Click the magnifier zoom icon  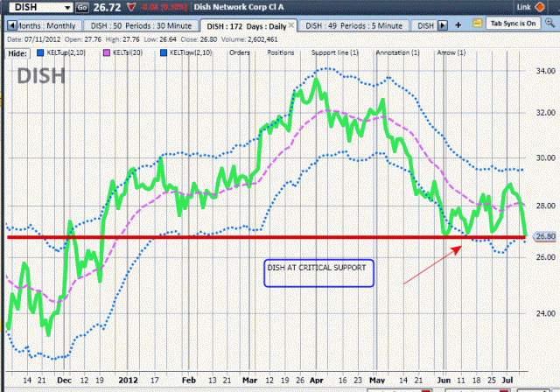pyautogui.click(x=549, y=24)
